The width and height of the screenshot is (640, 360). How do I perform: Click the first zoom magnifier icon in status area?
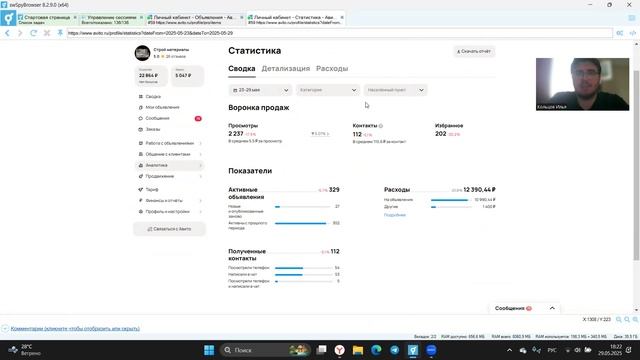[x=619, y=320]
